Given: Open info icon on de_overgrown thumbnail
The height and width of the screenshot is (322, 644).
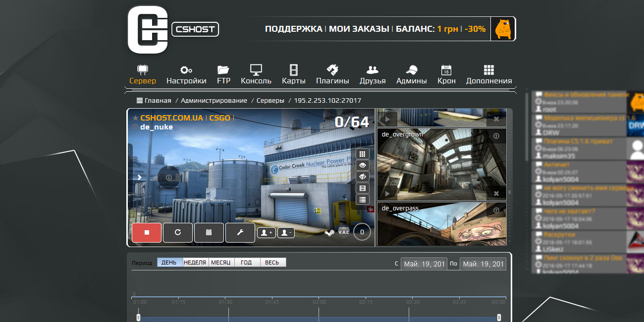Looking at the screenshot, I should click(x=496, y=135).
